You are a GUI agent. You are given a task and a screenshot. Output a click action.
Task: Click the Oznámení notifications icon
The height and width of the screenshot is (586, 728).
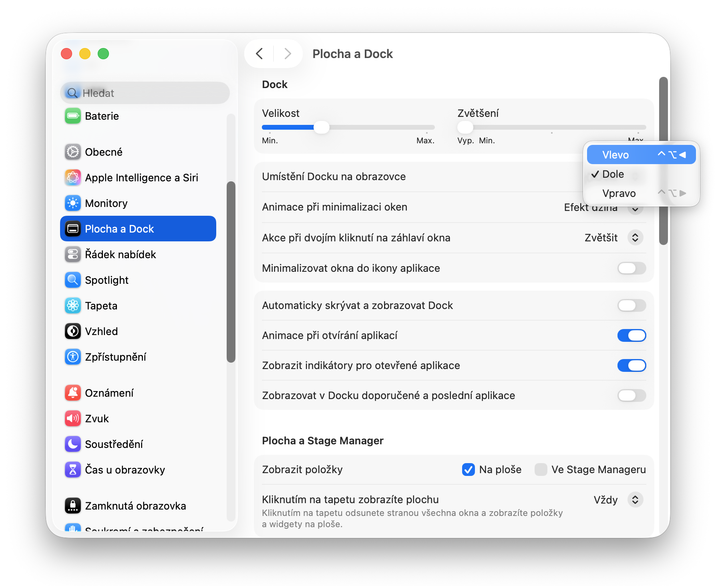pos(73,393)
